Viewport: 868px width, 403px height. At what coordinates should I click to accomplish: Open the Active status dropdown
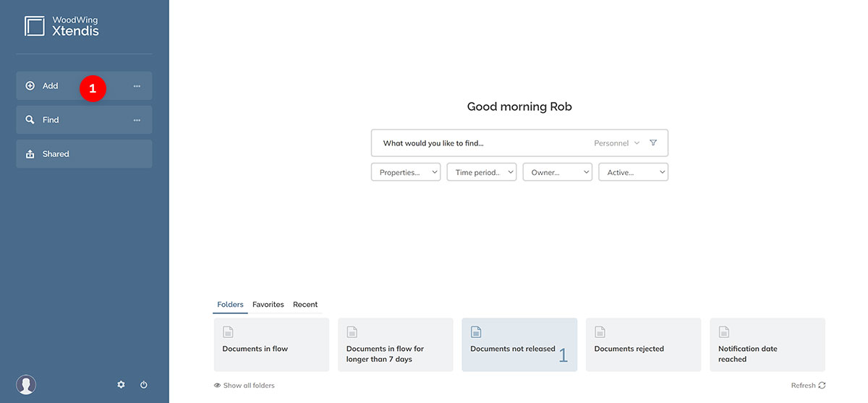pyautogui.click(x=633, y=172)
